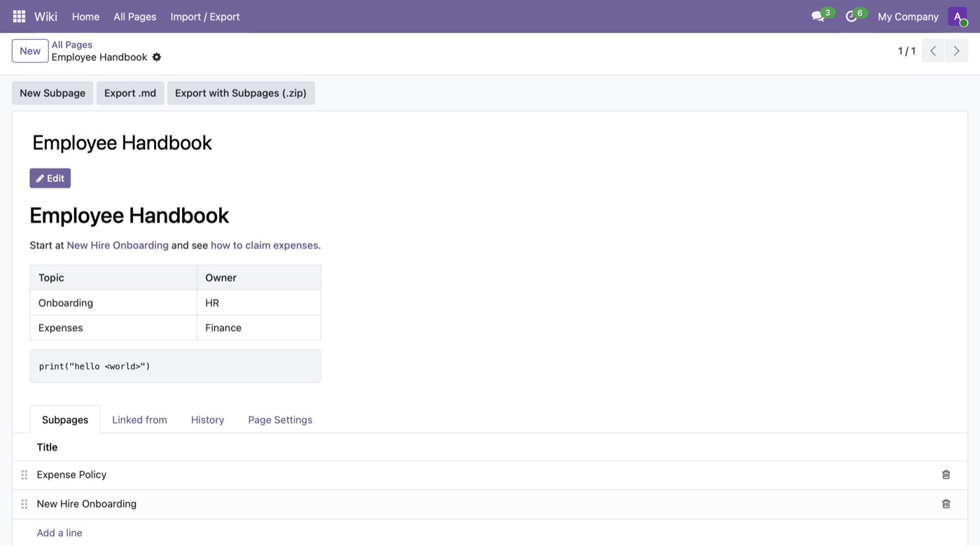Go to the previous record arrow
The height and width of the screenshot is (546, 980).
click(933, 51)
